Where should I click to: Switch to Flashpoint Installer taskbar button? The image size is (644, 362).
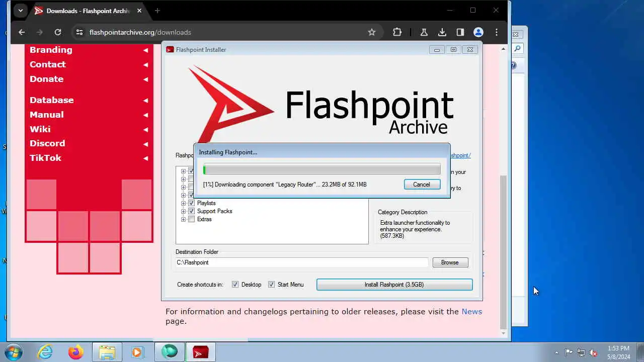pyautogui.click(x=201, y=352)
